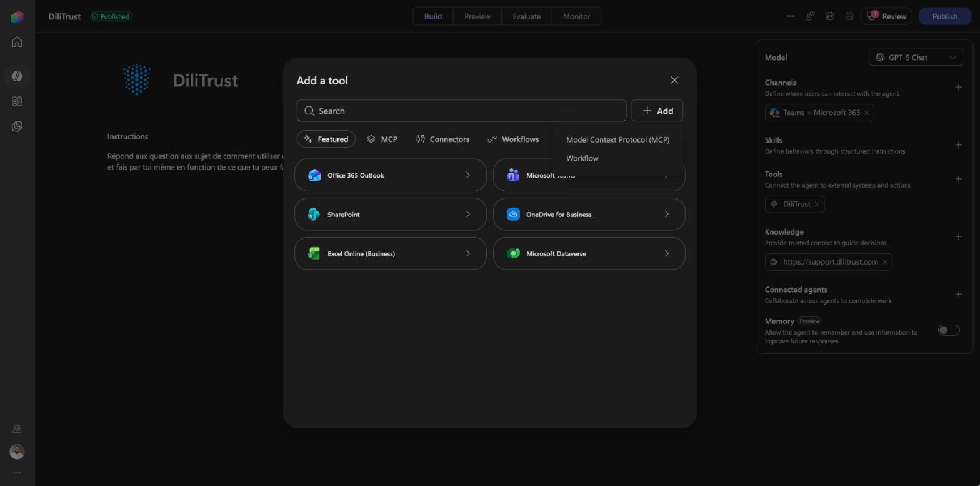Click the share arrow icon in top bar
Viewport: 980px width, 486px height.
pyautogui.click(x=830, y=16)
